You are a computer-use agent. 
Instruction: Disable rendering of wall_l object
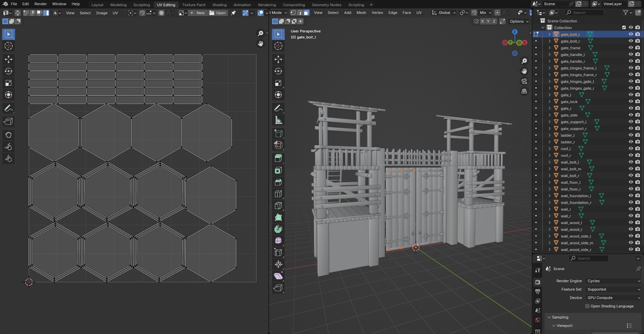click(x=638, y=209)
